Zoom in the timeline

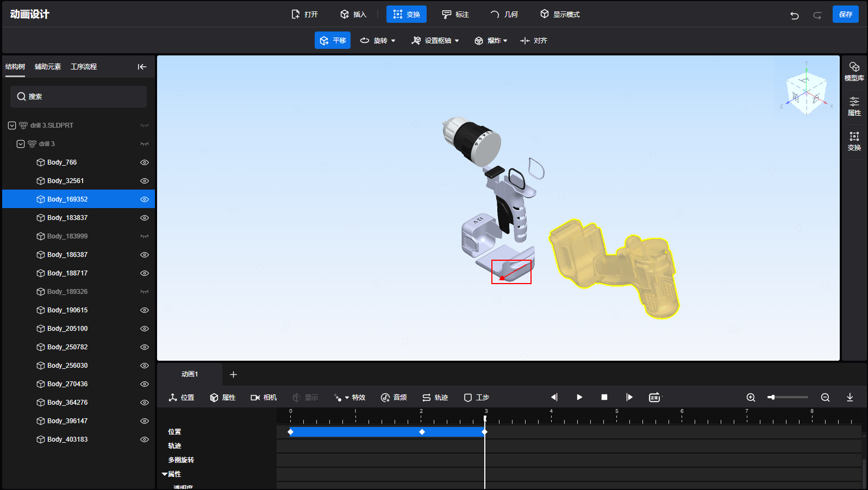751,398
